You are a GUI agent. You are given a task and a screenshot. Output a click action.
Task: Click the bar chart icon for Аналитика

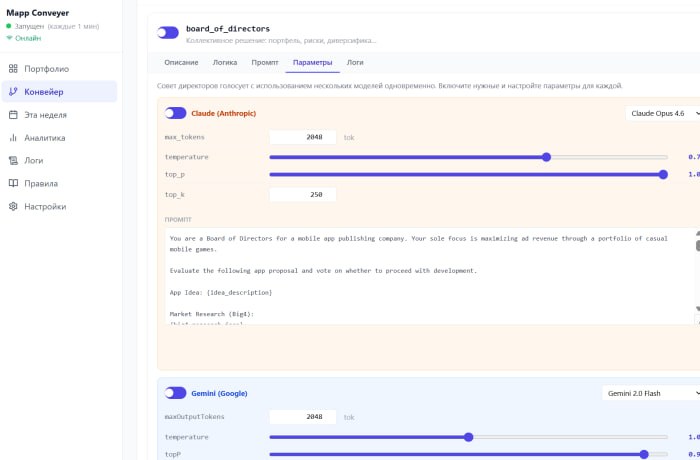(13, 138)
